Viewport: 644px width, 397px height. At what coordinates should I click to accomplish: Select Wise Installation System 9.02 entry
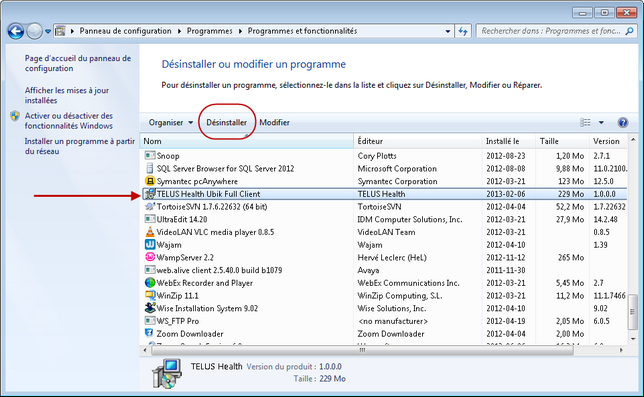click(x=207, y=308)
